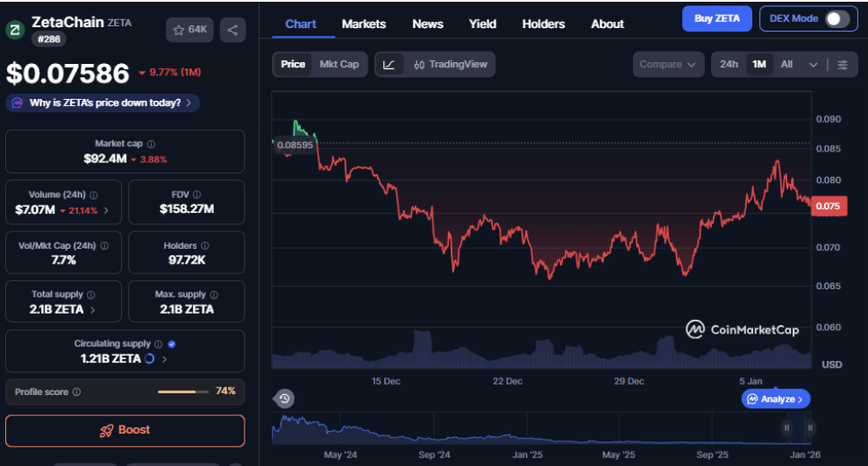Viewport: 868px width, 466px height.
Task: Click the verified circulating supply badge
Action: point(172,344)
